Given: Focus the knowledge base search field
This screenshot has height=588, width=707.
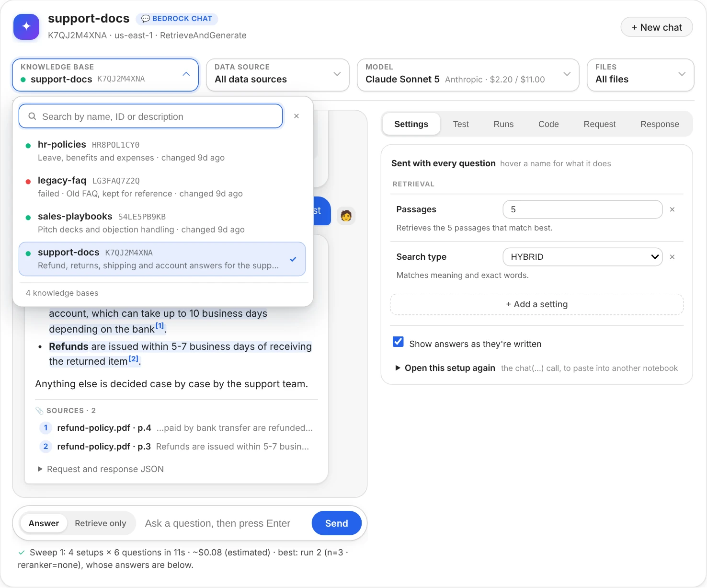Looking at the screenshot, I should 150,116.
